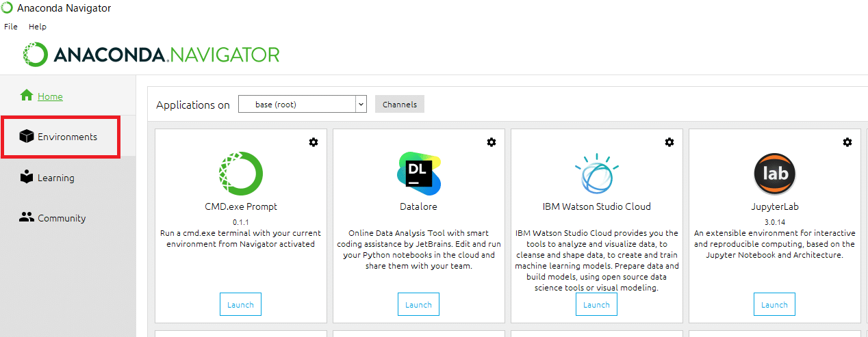Screen dimensions: 868x337
Task: Open the File menu
Action: (x=10, y=27)
